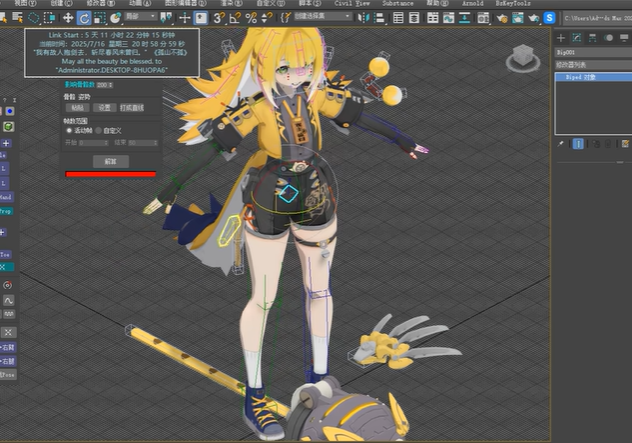The width and height of the screenshot is (632, 443).
Task: Open the Schematic View icon
Action: click(x=464, y=18)
